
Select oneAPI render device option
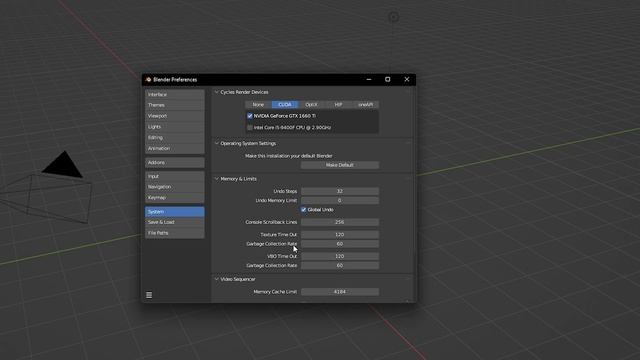point(365,104)
